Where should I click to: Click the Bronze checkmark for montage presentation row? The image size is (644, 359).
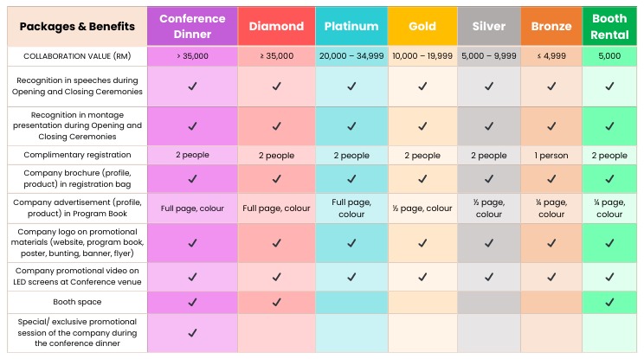551,126
